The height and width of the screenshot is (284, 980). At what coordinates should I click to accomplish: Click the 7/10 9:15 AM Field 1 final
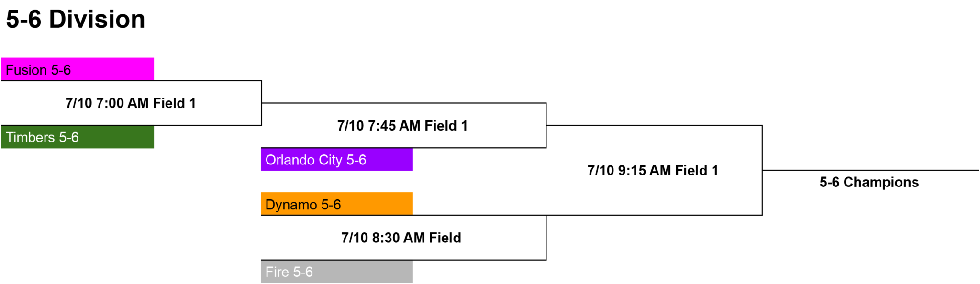tap(653, 171)
